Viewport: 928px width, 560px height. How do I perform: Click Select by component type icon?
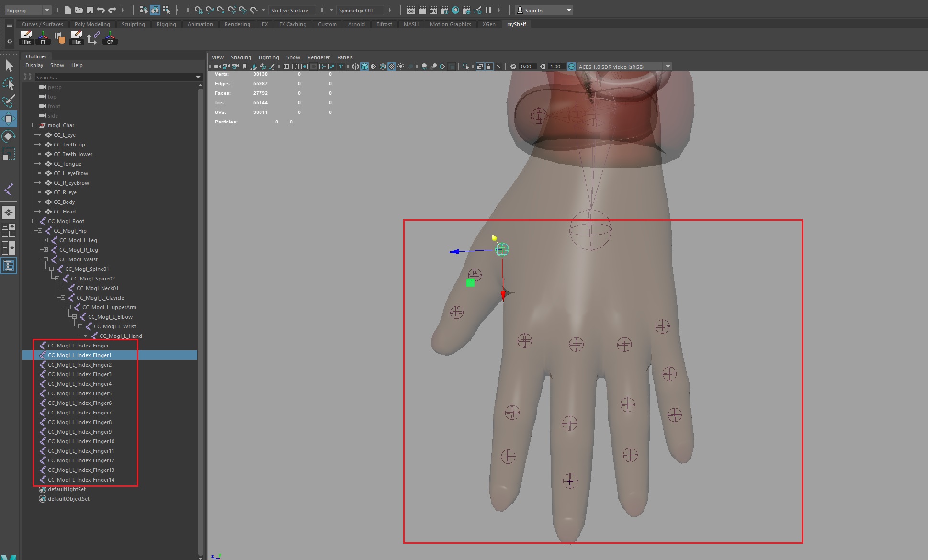166,10
